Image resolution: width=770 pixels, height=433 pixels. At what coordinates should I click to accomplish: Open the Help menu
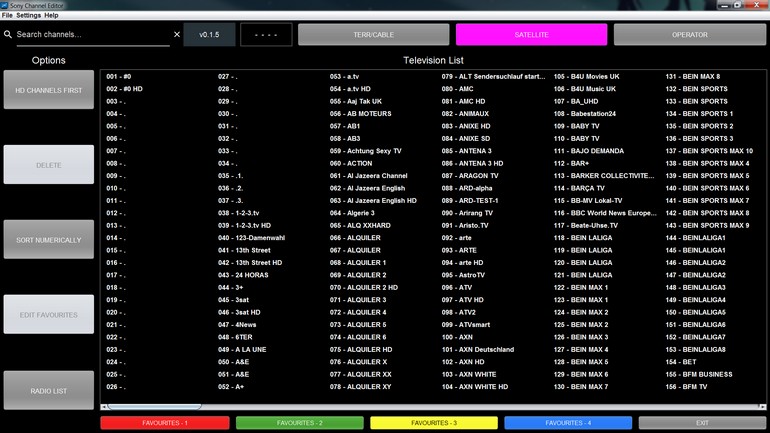(51, 15)
